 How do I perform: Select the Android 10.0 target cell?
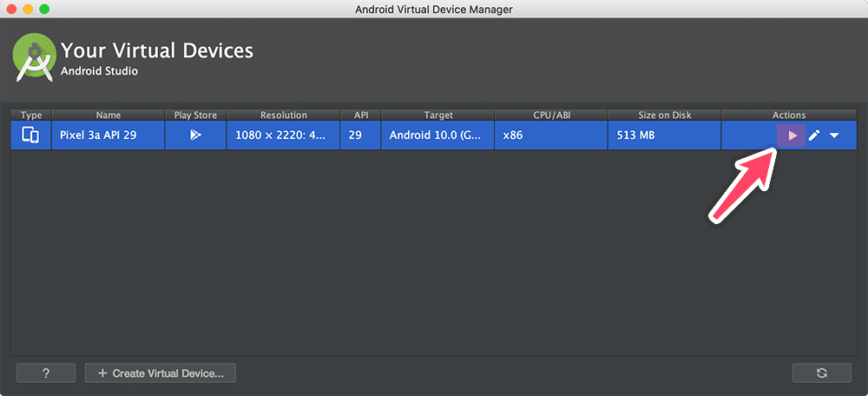coord(437,135)
